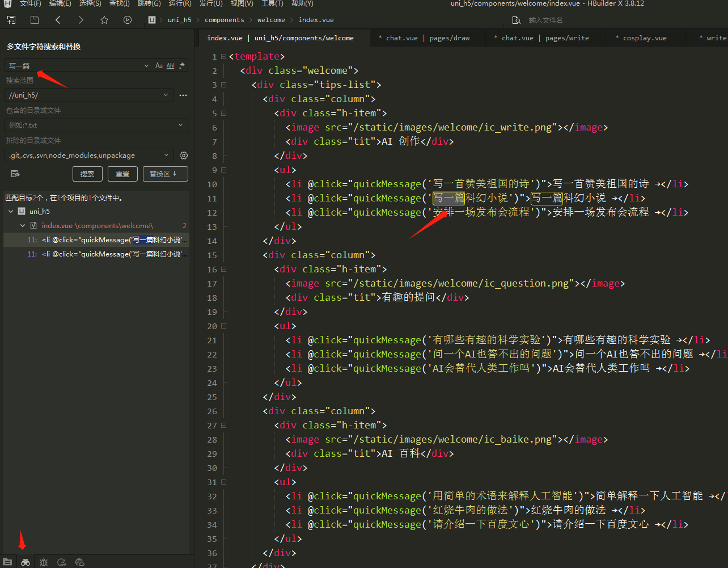Open the debug bug icon panel
Viewport: 728px width, 568px height.
click(x=44, y=562)
